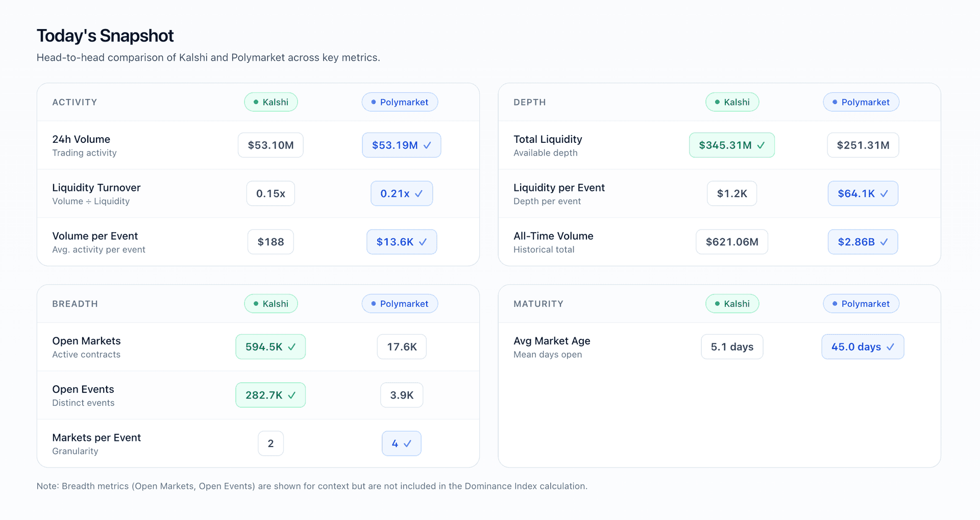
Task: Click the 24h Volume row label
Action: tap(81, 139)
